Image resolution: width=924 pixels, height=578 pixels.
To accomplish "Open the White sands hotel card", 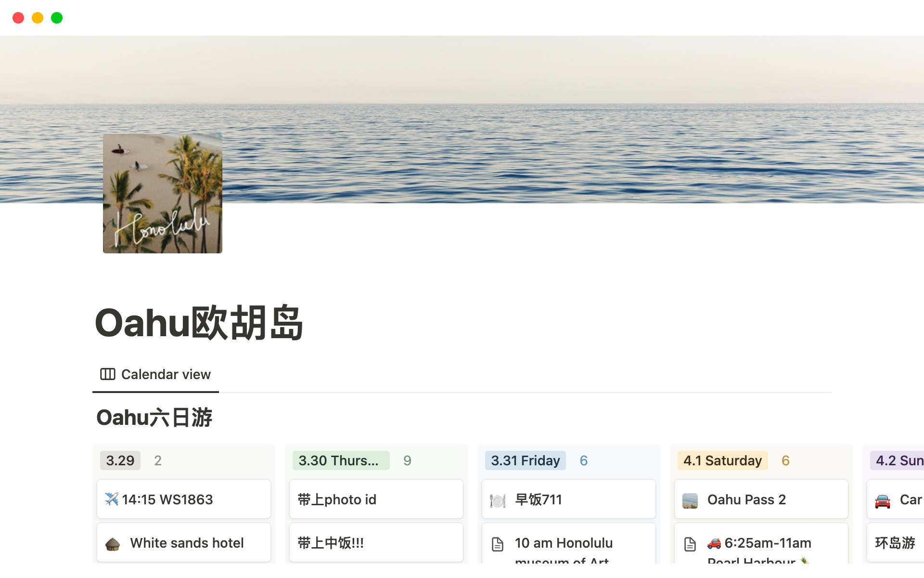I will click(184, 542).
